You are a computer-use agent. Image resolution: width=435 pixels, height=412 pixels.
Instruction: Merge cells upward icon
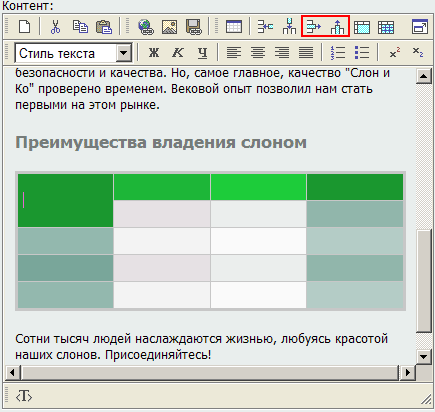tap(337, 26)
